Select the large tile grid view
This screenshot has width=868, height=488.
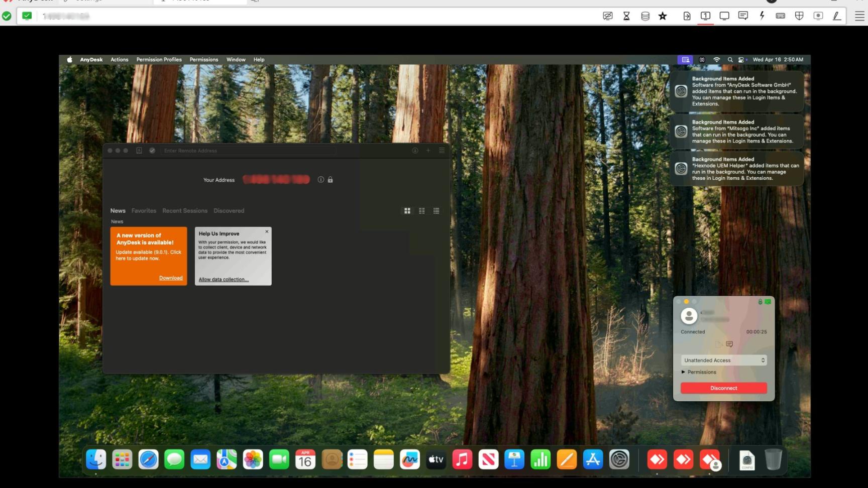tap(407, 211)
